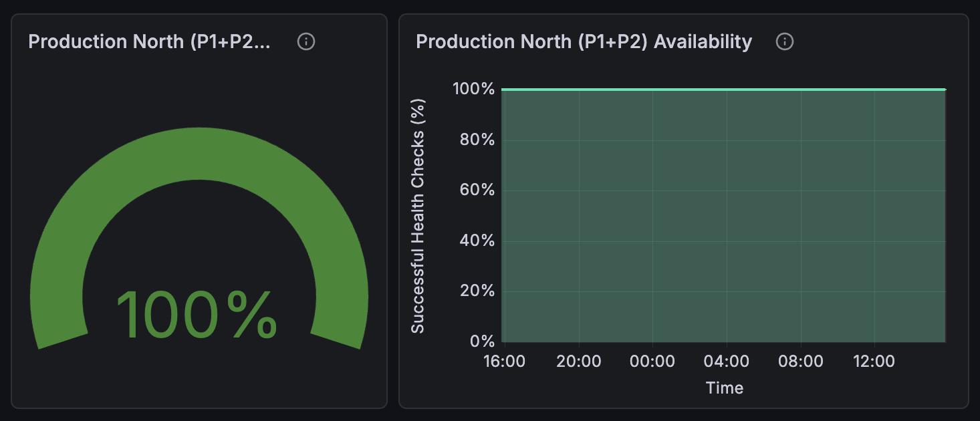Select the 20:00 time axis tick
The height and width of the screenshot is (421, 980).
pos(580,362)
